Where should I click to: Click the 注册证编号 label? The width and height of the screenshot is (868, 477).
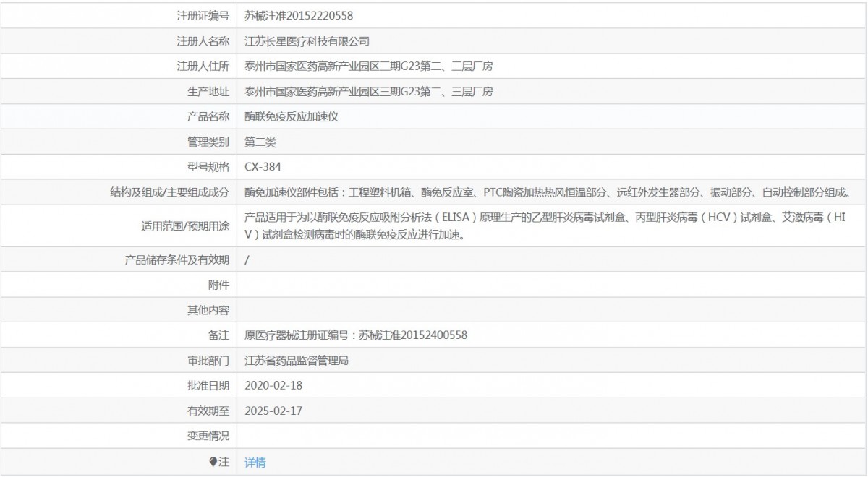pyautogui.click(x=203, y=15)
